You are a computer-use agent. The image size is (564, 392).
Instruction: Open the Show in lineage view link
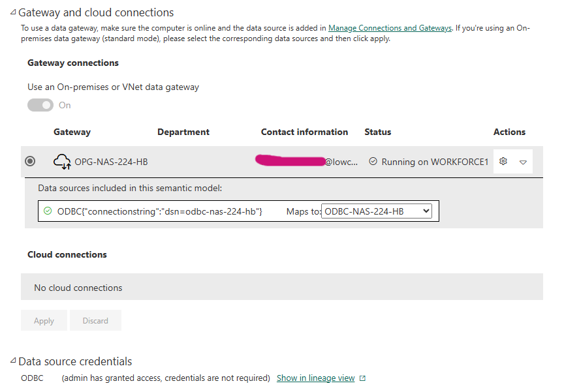315,378
